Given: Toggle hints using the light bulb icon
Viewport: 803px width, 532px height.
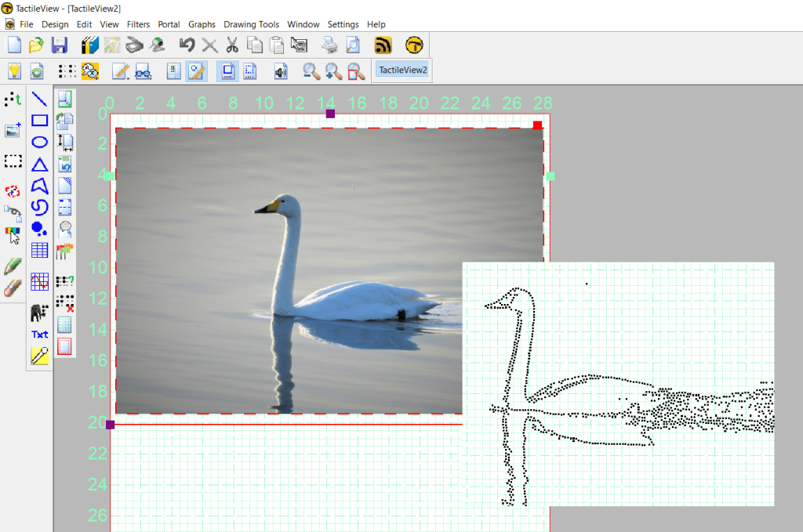Looking at the screenshot, I should 14,71.
